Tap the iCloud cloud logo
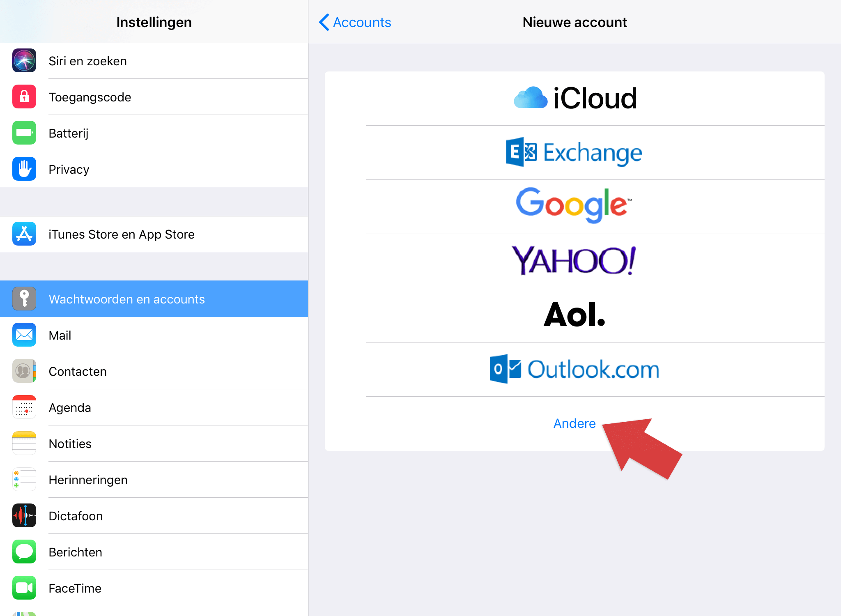 point(531,98)
